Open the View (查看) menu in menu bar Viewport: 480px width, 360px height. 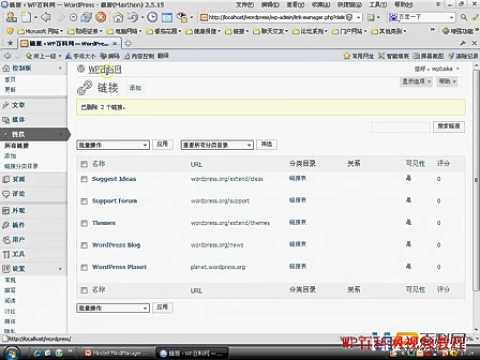tap(295, 5)
